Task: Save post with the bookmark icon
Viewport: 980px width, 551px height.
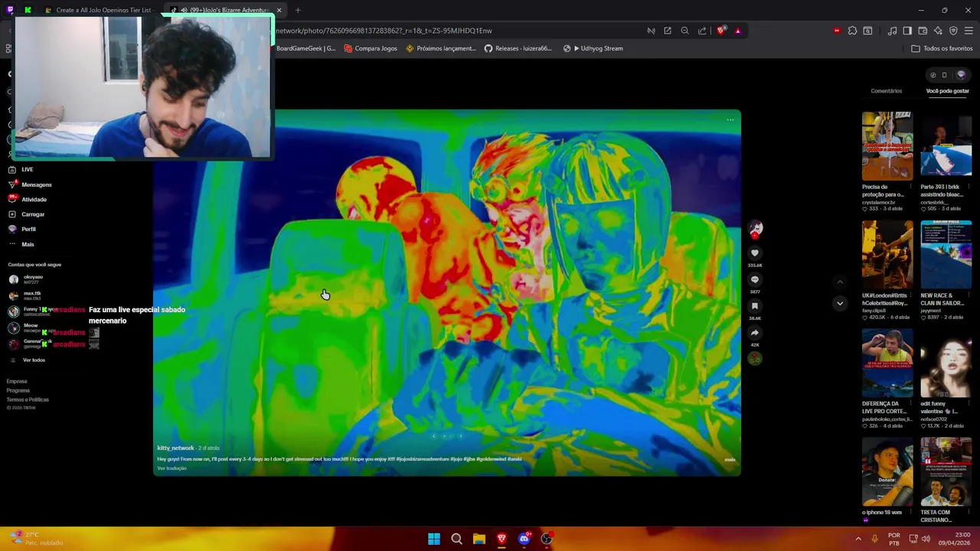Action: pos(754,306)
